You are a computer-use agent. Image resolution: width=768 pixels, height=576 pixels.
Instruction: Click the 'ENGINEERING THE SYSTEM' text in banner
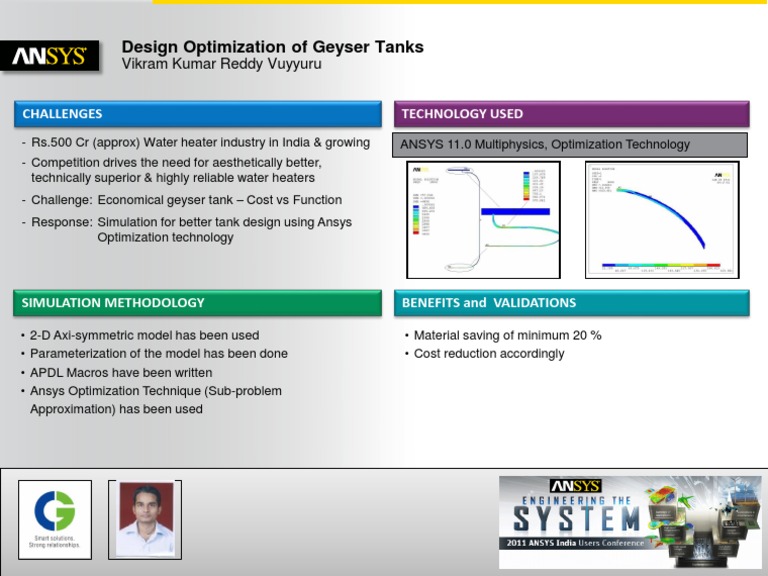pyautogui.click(x=576, y=515)
